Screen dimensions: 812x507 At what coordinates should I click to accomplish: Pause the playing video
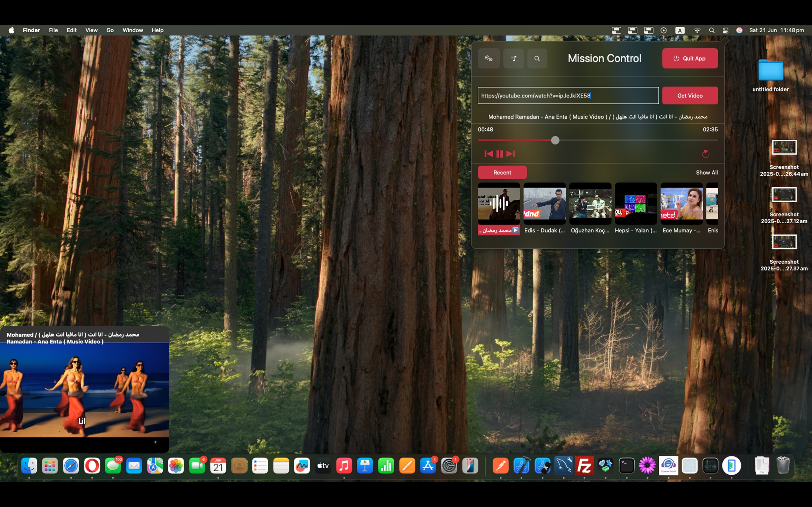pyautogui.click(x=499, y=154)
